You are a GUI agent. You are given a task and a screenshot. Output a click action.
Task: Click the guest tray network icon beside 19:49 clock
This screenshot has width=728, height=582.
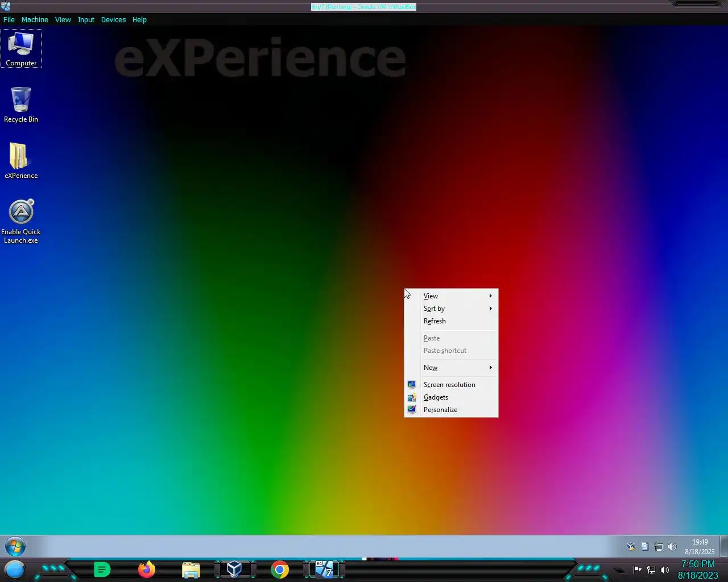pos(658,547)
